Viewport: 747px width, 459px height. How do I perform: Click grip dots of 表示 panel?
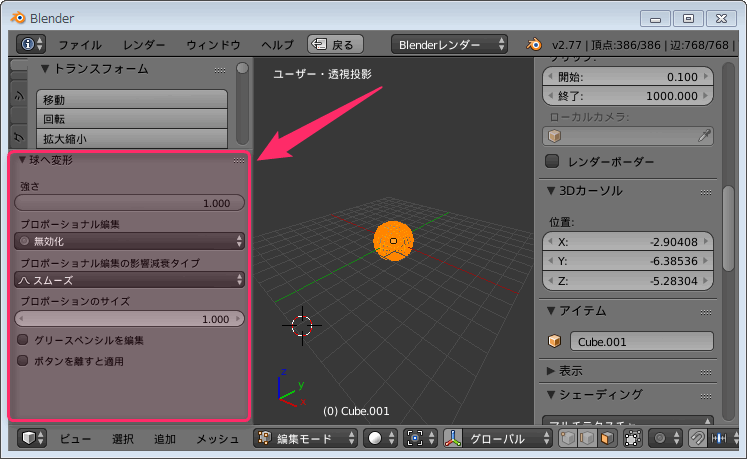pos(706,372)
